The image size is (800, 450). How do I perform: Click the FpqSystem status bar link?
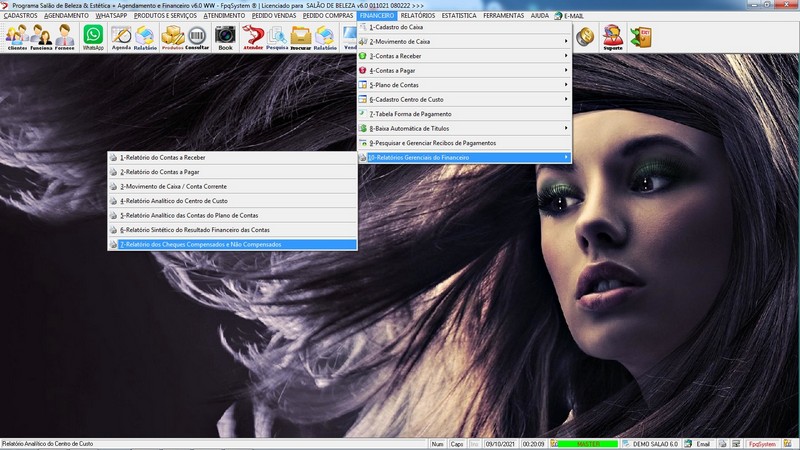pos(762,444)
